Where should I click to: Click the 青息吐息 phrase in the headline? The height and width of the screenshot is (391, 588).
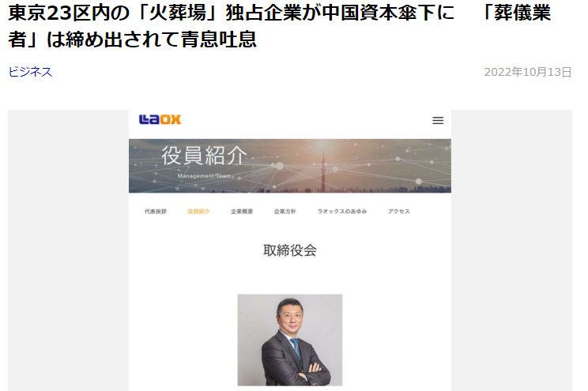(x=219, y=39)
